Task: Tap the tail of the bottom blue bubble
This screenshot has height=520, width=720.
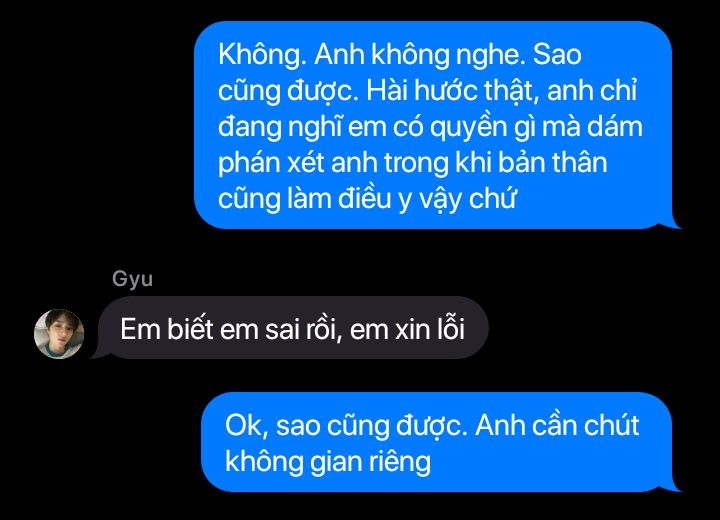Action: click(x=671, y=486)
